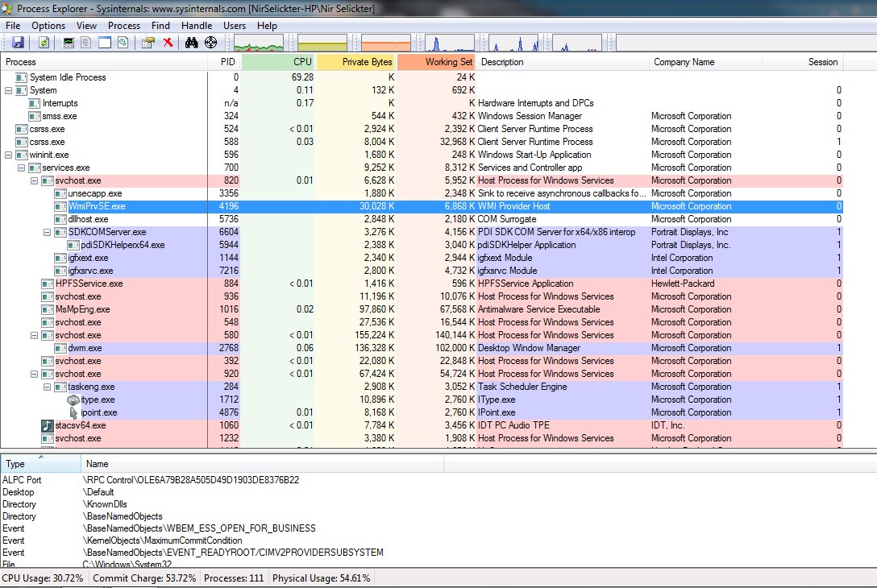Screen dimensions: 877x588
Task: Toggle the Show Process Tree toolbar icon
Action: click(86, 43)
